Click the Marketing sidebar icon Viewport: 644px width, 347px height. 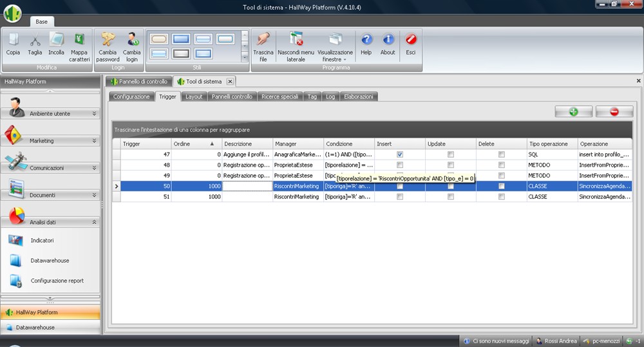point(13,135)
